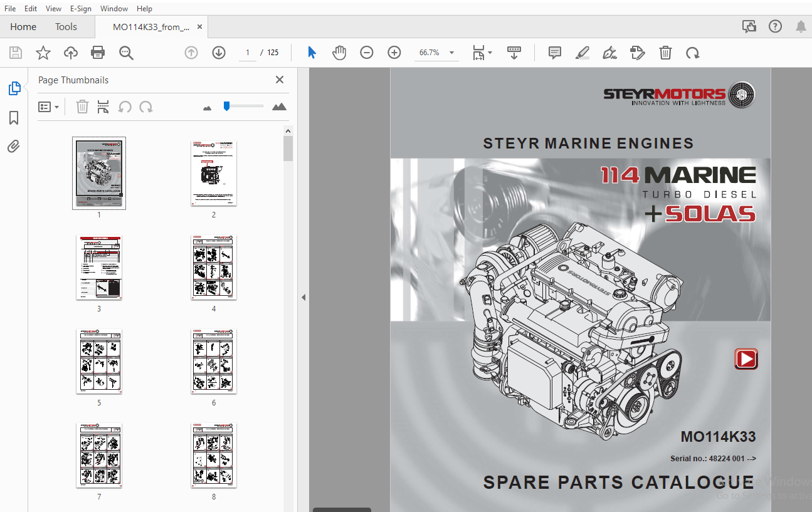Zoom out with minus icon

coord(367,53)
